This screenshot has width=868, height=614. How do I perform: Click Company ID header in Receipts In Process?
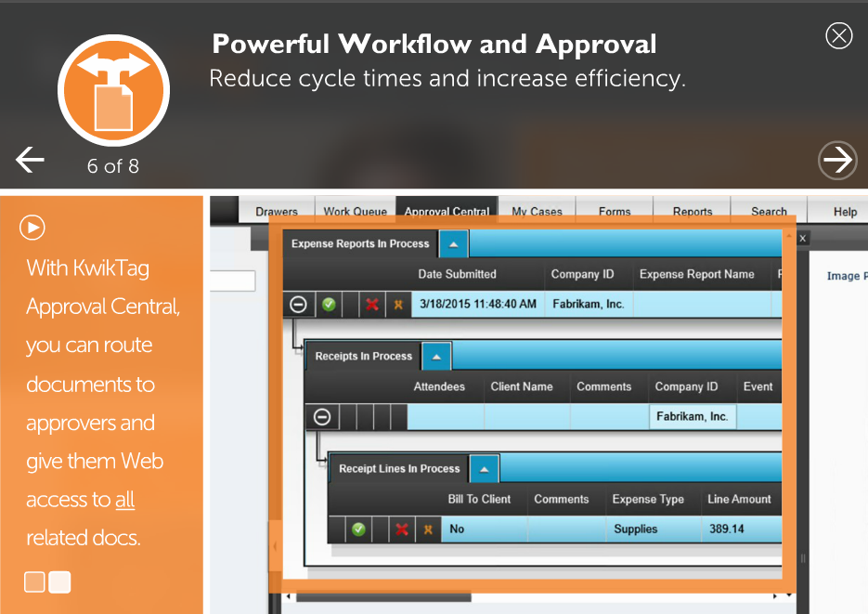click(x=686, y=386)
